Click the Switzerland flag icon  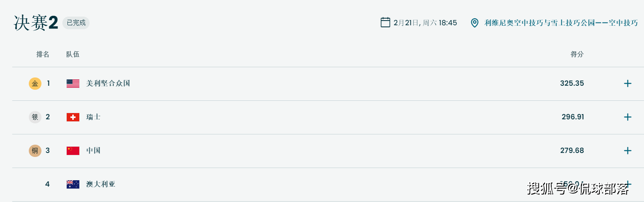coord(73,117)
